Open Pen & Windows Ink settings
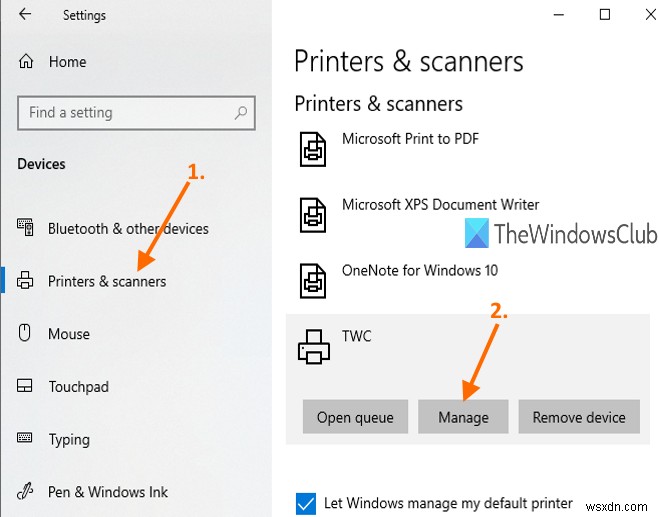Image resolution: width=659 pixels, height=517 pixels. [108, 492]
